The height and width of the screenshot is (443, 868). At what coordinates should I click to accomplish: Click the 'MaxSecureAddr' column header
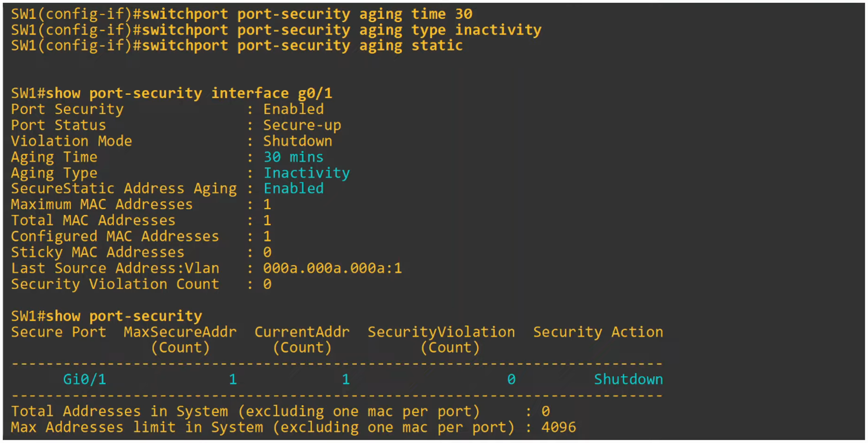[180, 332]
